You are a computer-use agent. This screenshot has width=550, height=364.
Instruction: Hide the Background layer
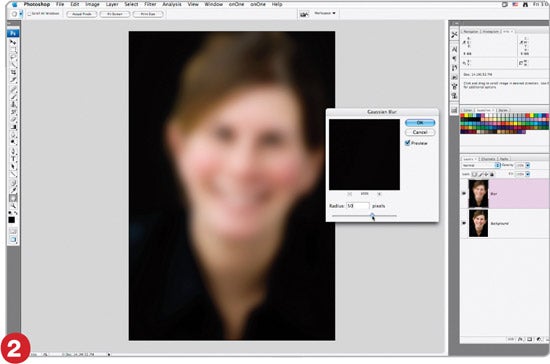click(x=464, y=223)
